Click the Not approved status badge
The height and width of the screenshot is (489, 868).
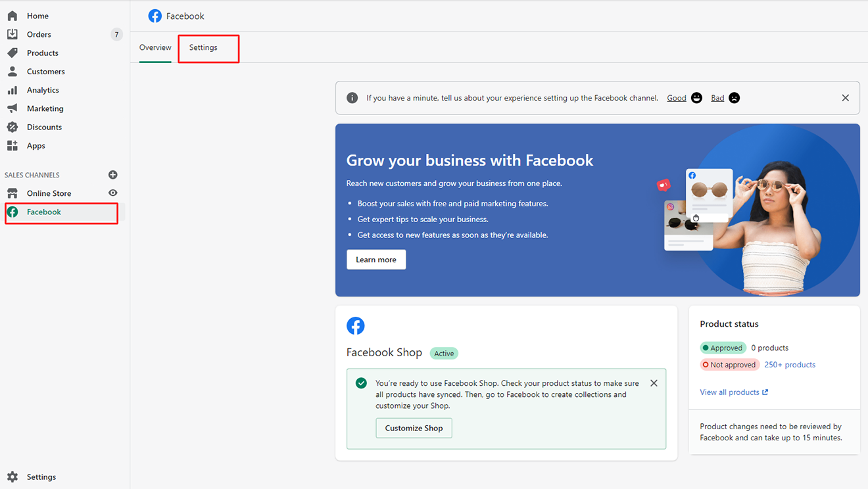(729, 365)
